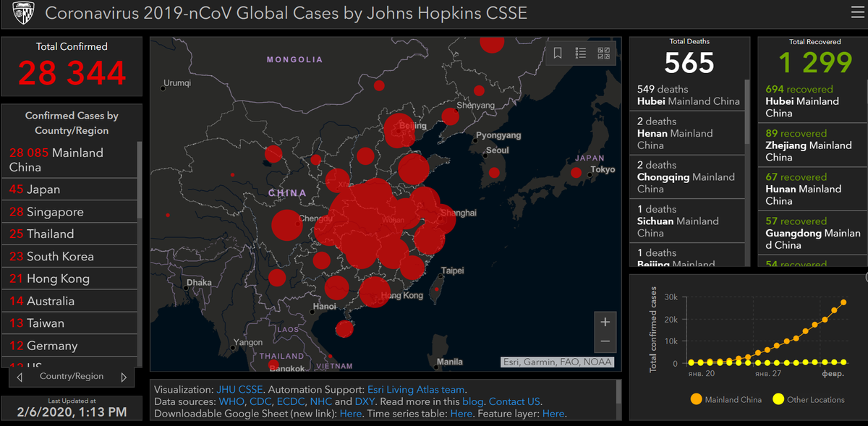The width and height of the screenshot is (868, 426).
Task: Open the CDC data source link
Action: (260, 401)
